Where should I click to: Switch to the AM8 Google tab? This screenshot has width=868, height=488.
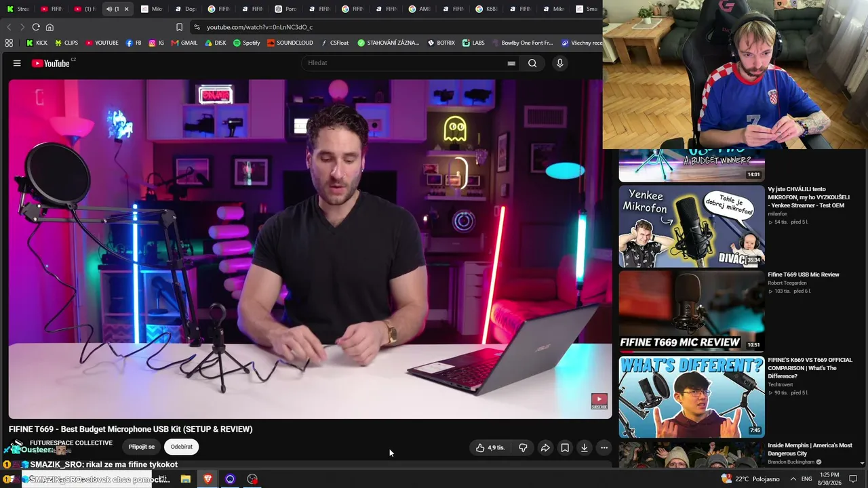tap(420, 9)
